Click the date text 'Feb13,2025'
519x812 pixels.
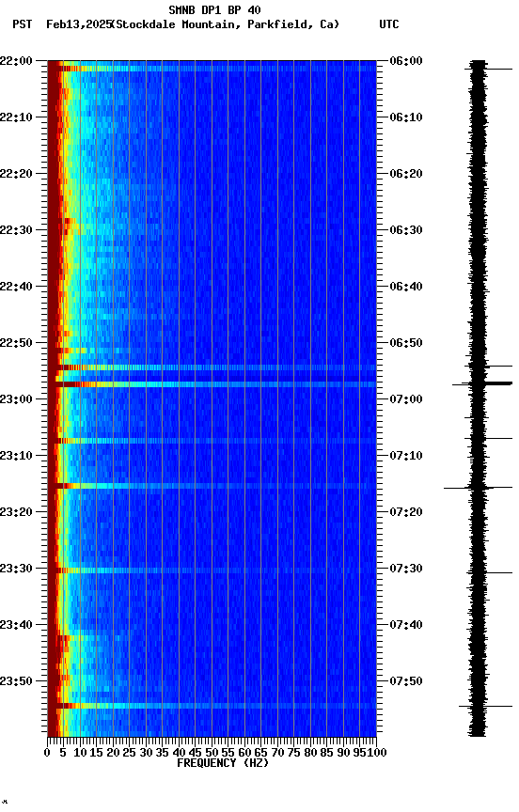(x=79, y=24)
